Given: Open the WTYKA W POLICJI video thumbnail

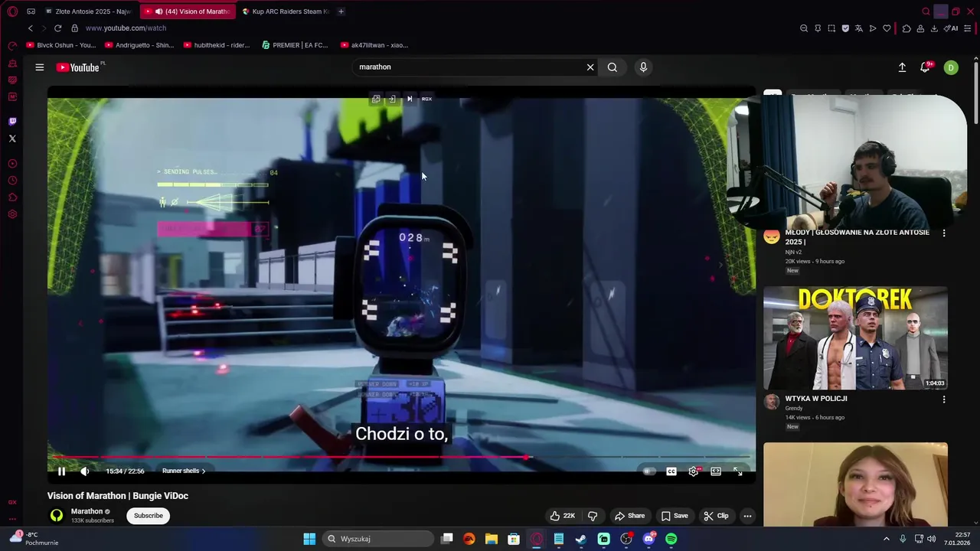Looking at the screenshot, I should [x=855, y=337].
